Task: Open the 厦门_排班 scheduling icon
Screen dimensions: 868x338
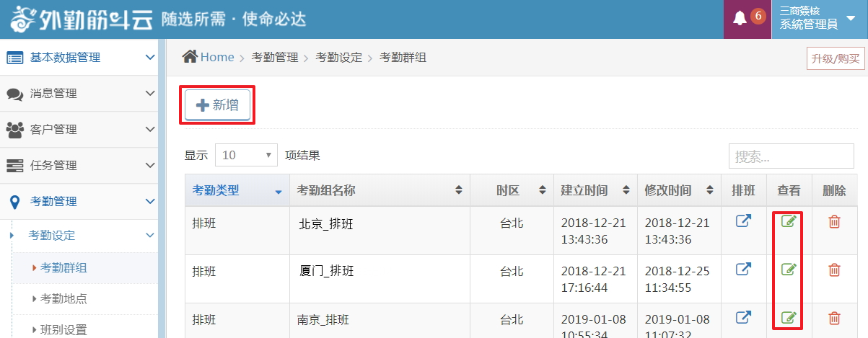Action: coord(743,270)
